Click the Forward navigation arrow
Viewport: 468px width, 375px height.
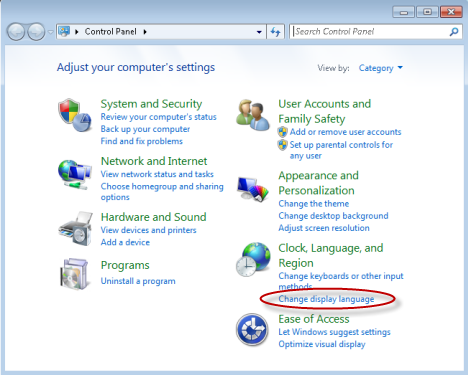pos(36,32)
